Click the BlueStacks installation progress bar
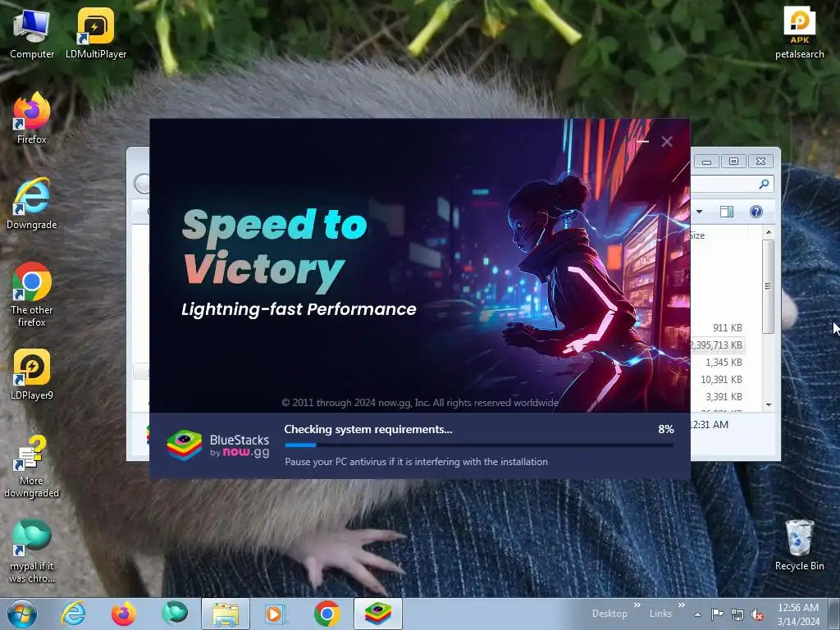The image size is (840, 630). point(479,445)
